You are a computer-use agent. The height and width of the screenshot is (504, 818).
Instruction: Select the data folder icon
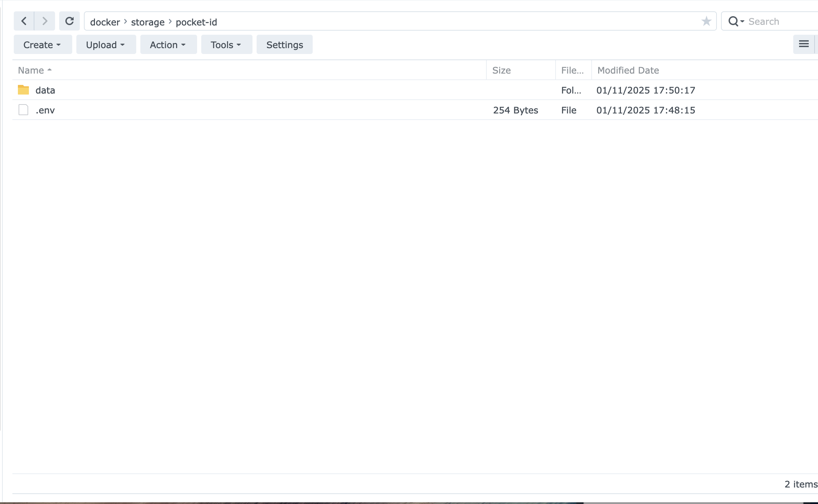pos(23,90)
